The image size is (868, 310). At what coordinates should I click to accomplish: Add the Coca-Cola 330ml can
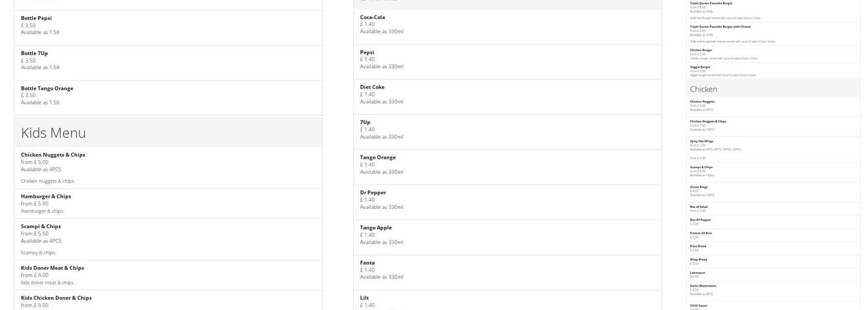coord(373,17)
